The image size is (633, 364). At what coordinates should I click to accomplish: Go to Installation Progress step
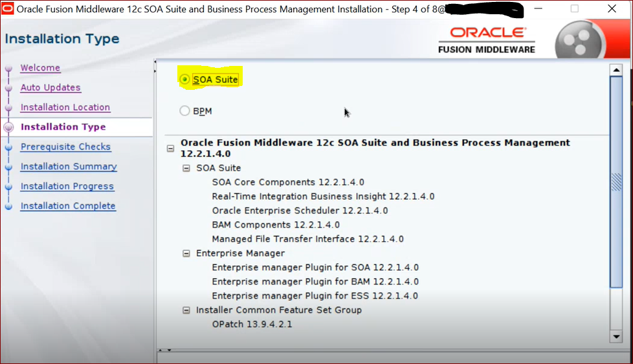click(x=67, y=186)
